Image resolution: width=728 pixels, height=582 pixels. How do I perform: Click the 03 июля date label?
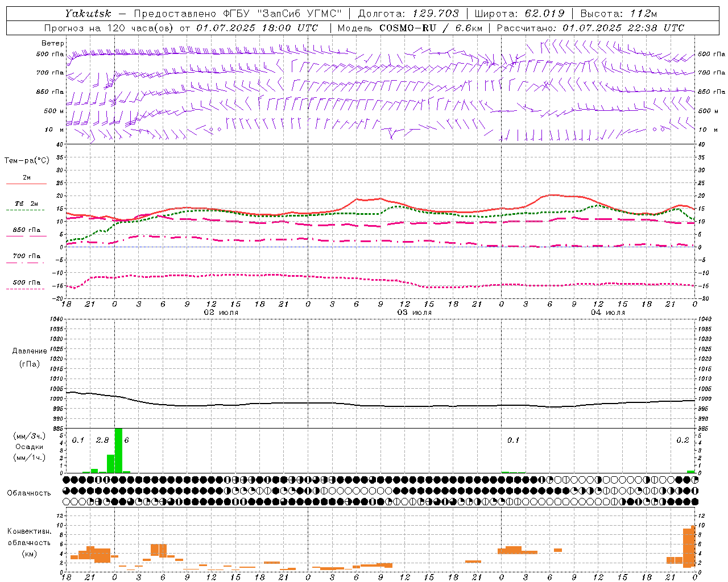(415, 313)
